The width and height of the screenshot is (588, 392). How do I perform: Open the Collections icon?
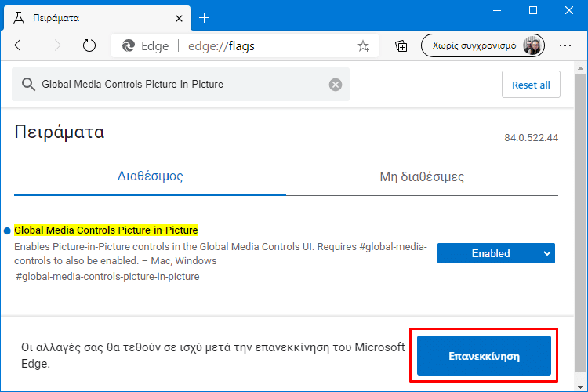coord(401,45)
